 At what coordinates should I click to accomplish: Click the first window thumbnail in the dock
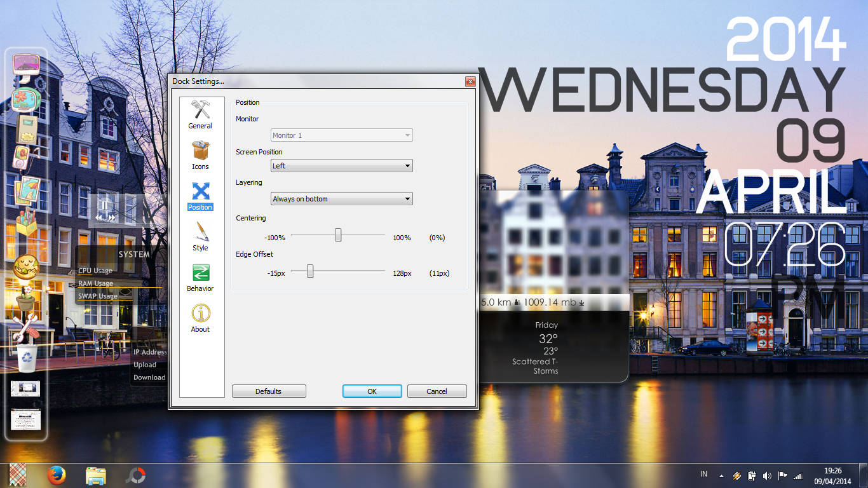[25, 389]
